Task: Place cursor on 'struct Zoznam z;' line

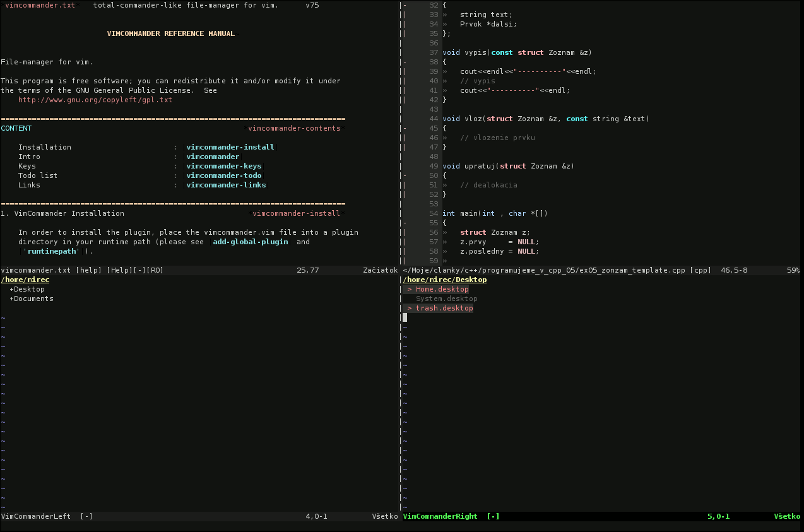Action: tap(495, 232)
